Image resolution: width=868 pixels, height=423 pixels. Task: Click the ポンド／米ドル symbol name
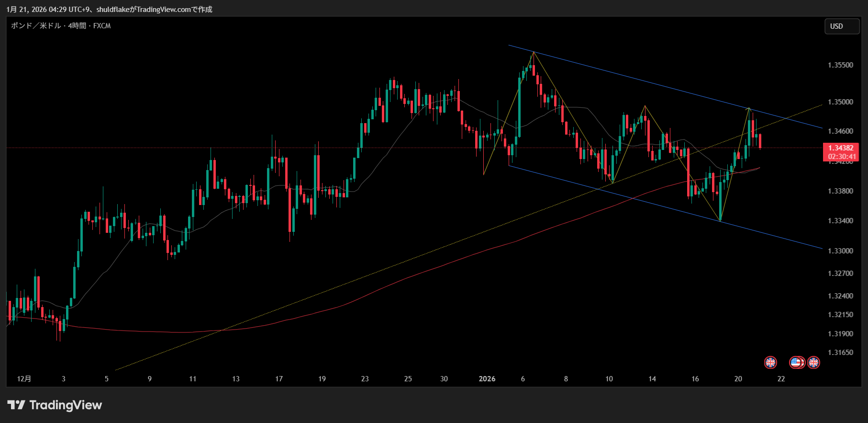[x=36, y=26]
